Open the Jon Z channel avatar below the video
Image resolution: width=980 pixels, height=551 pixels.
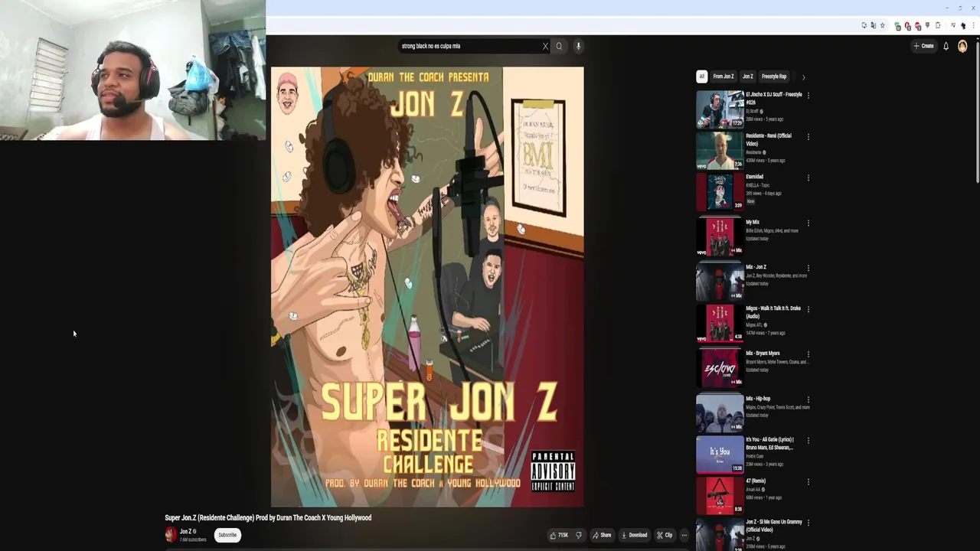pos(171,534)
